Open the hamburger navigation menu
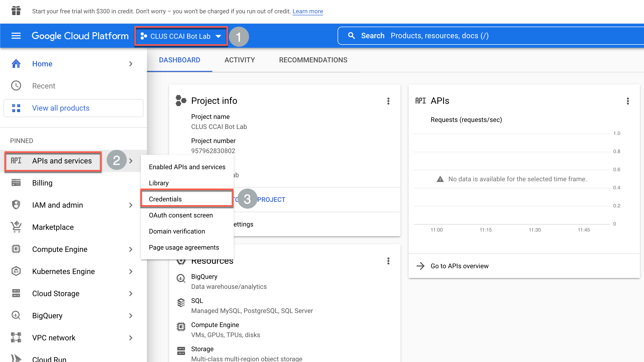 click(x=16, y=36)
